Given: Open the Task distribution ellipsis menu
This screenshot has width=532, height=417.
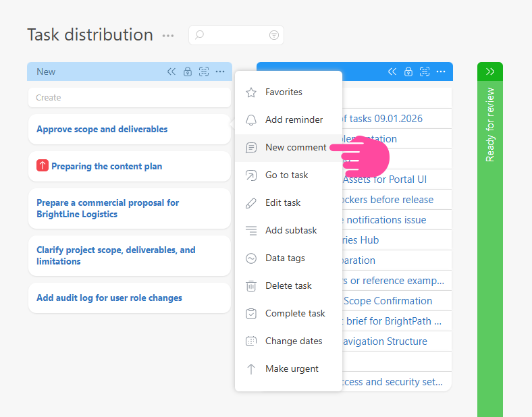Looking at the screenshot, I should (x=168, y=36).
